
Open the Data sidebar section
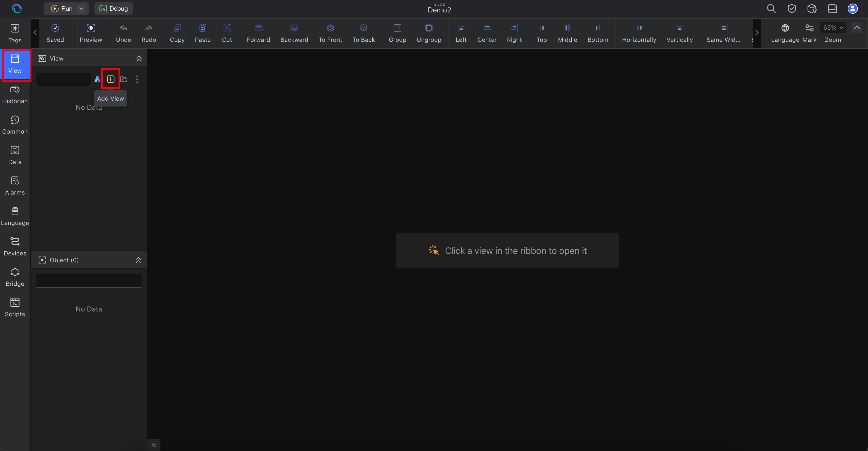[x=15, y=155]
